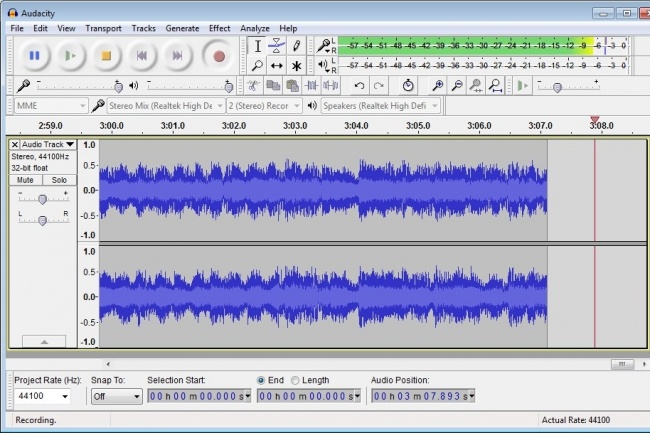Click the track pan L/R slider handle
Screen dimensions: 650x433
click(42, 221)
